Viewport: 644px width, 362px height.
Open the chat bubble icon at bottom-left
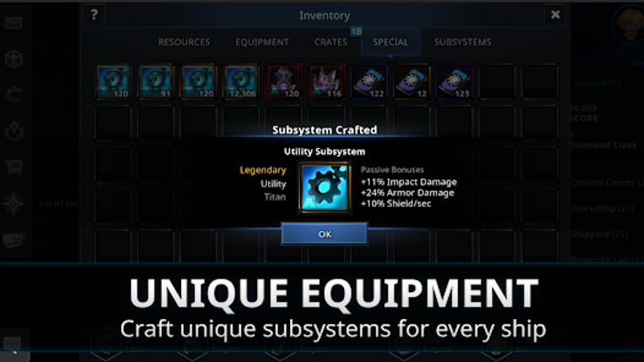click(13, 343)
